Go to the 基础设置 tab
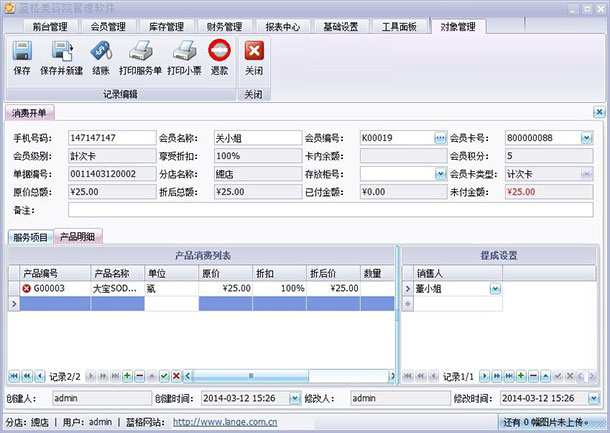 (x=341, y=26)
